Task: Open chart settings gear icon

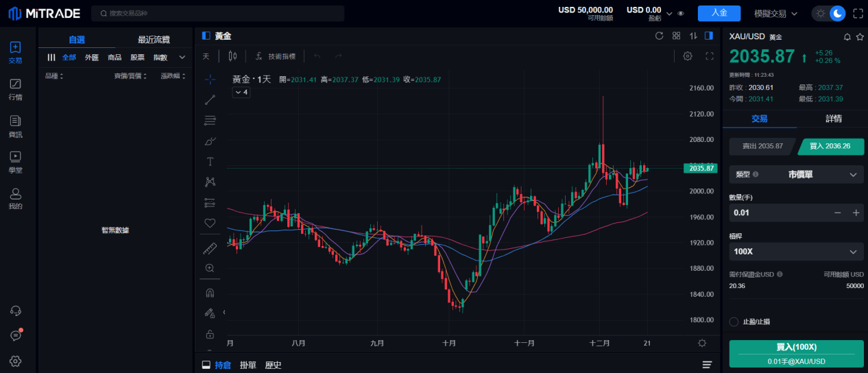Action: (688, 56)
